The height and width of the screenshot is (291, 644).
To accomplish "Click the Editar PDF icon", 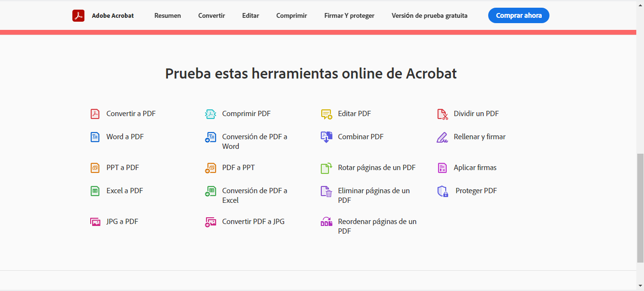I will (327, 114).
